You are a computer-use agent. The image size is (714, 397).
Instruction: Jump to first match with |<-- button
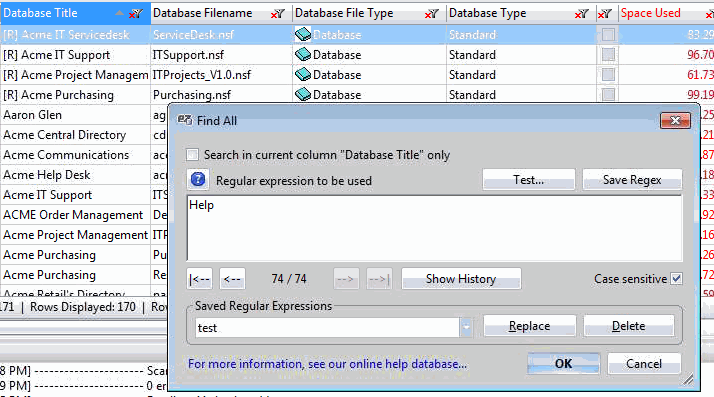pos(199,279)
